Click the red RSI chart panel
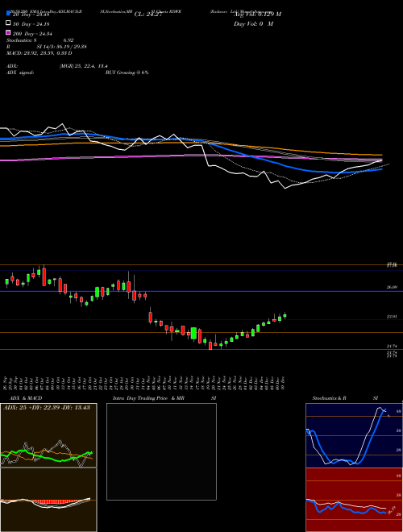 pyautogui.click(x=354, y=500)
